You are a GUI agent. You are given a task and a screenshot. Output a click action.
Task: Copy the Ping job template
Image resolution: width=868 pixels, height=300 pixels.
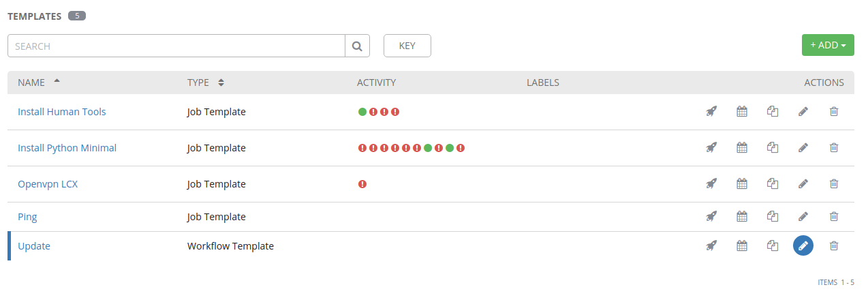(773, 216)
